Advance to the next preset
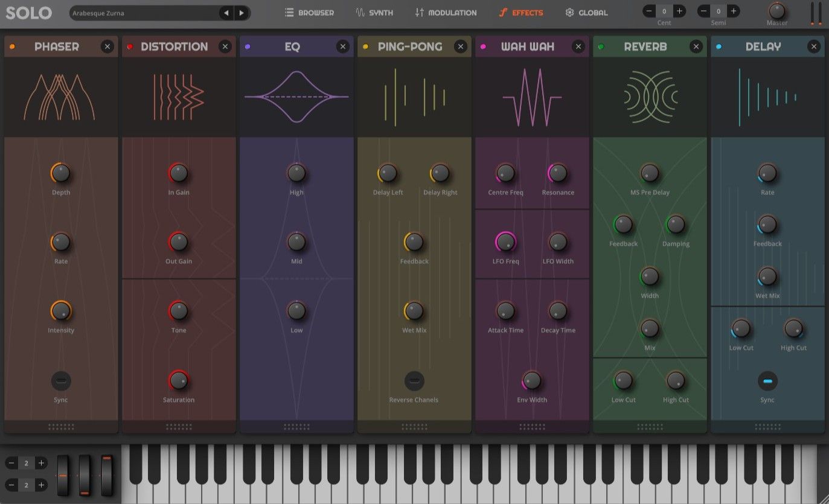This screenshot has height=504, width=829. (x=241, y=12)
